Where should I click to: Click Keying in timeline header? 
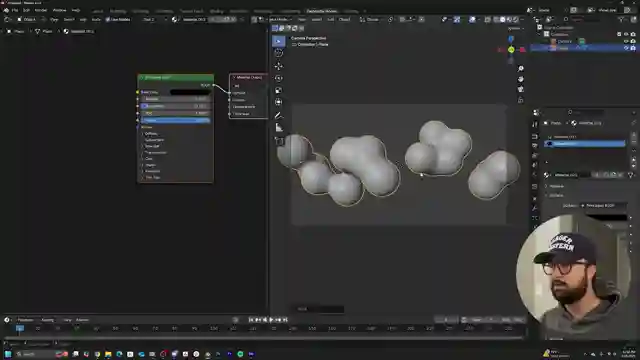tap(48, 320)
